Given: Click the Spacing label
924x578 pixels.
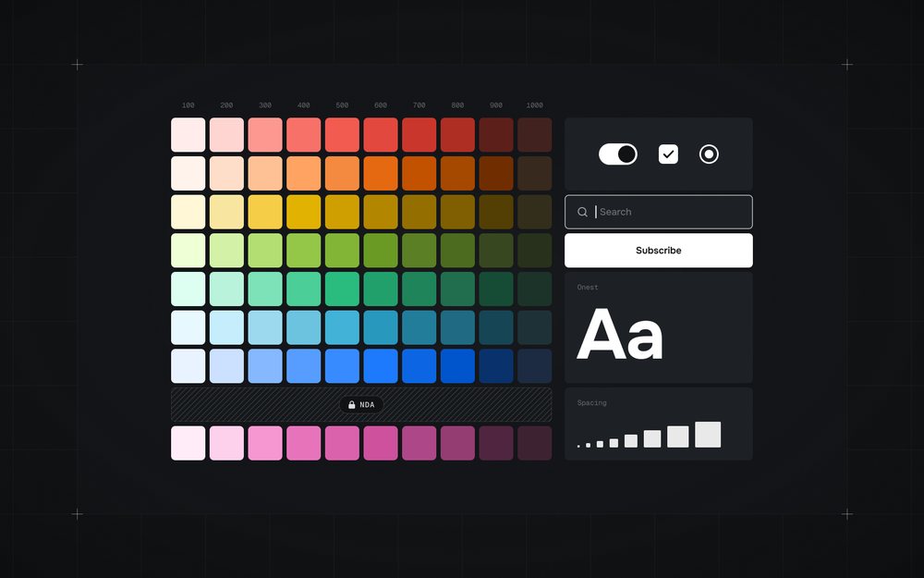Looking at the screenshot, I should pos(591,403).
